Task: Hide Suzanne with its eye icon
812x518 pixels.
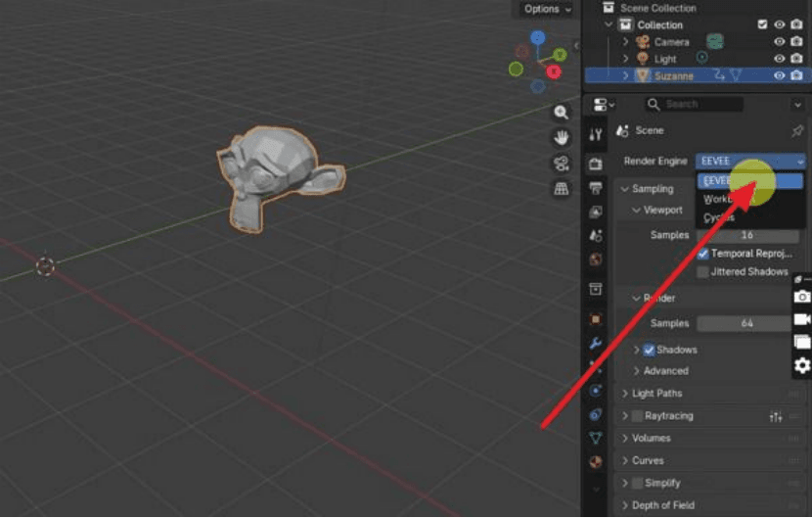Action: (780, 75)
